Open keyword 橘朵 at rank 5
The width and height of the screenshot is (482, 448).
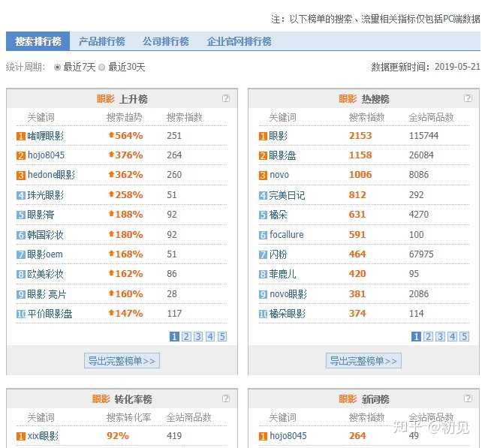[x=279, y=215]
